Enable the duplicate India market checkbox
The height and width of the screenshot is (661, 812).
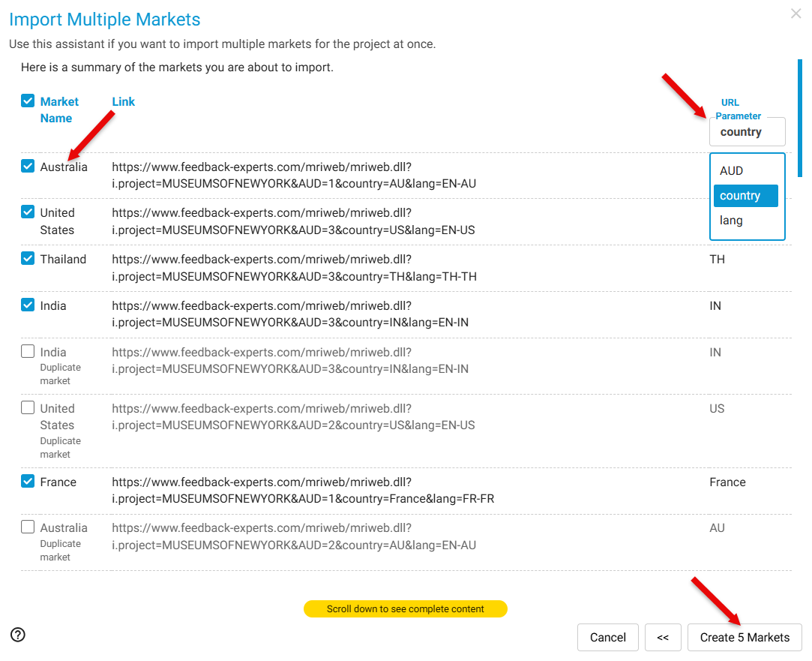click(x=28, y=352)
